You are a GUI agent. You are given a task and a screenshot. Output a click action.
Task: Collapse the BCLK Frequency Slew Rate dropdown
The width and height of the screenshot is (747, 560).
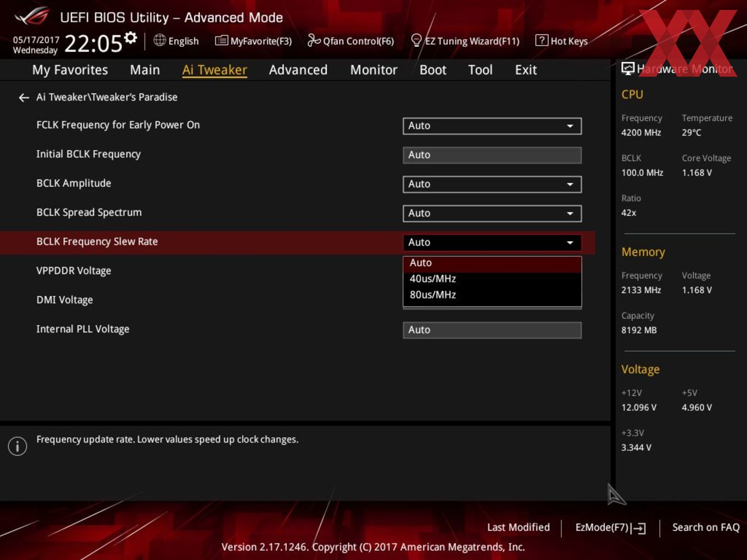(492, 242)
